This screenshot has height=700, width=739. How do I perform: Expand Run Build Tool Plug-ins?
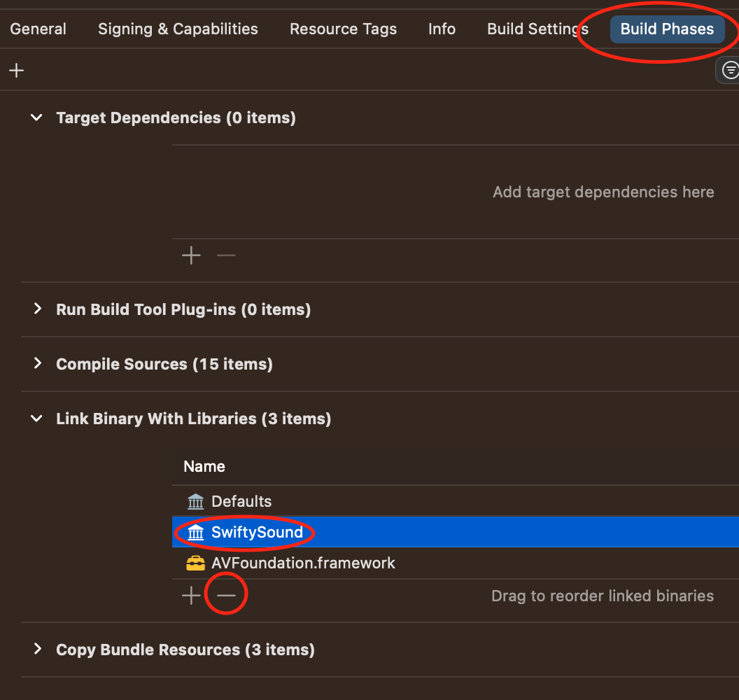[x=36, y=309]
